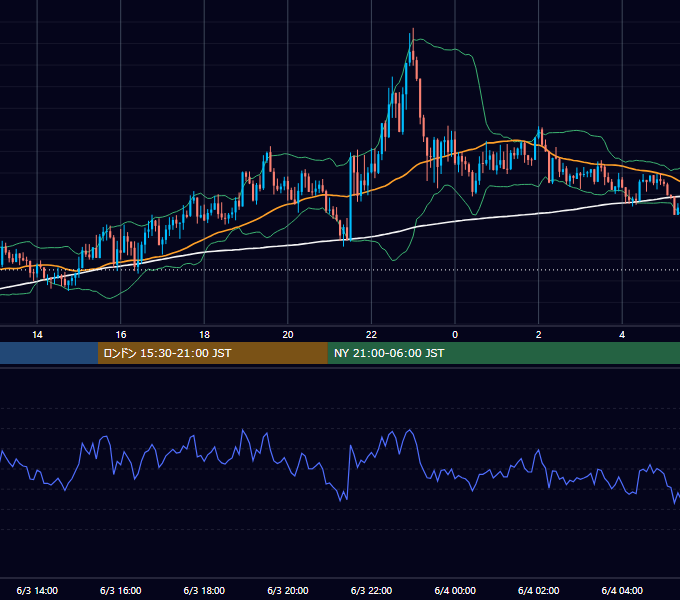Click the 6/4 00:00 date label
This screenshot has width=680, height=600.
[x=455, y=590]
